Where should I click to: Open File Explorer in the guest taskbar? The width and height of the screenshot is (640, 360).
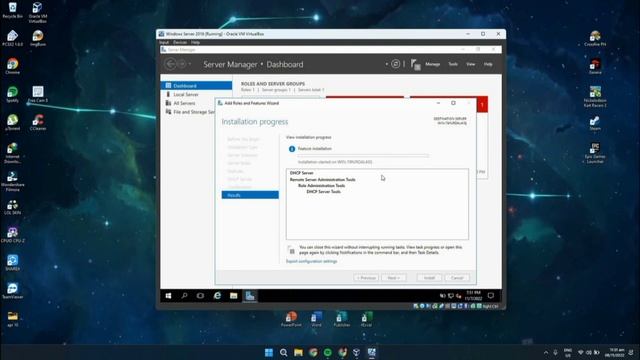[x=233, y=296]
